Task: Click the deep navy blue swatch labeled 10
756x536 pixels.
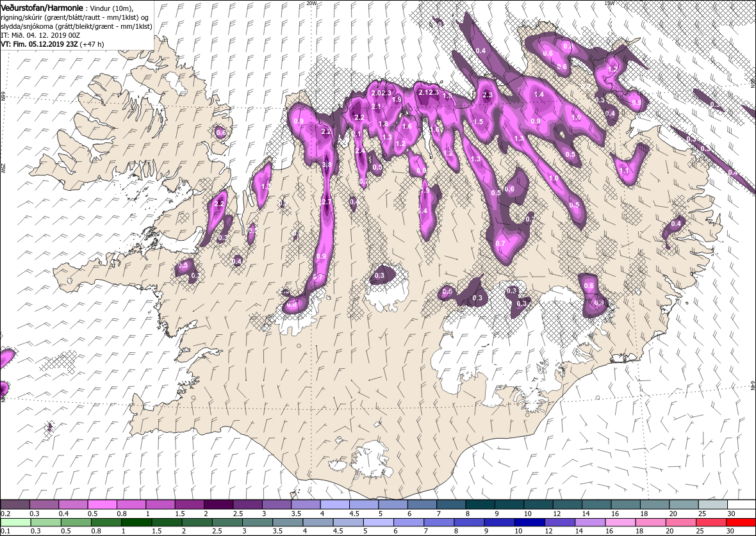Action: [529, 523]
